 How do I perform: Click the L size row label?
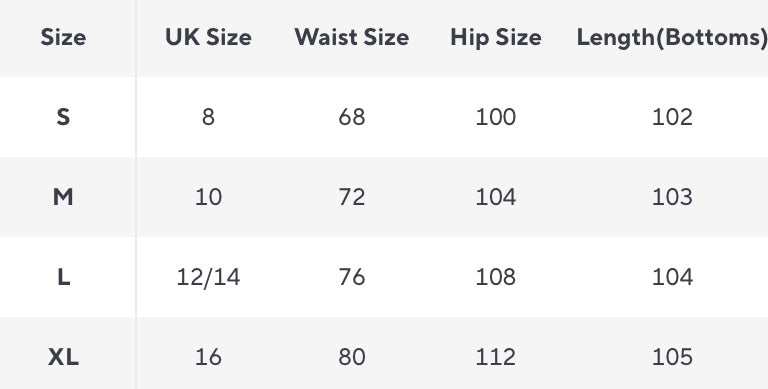(63, 277)
